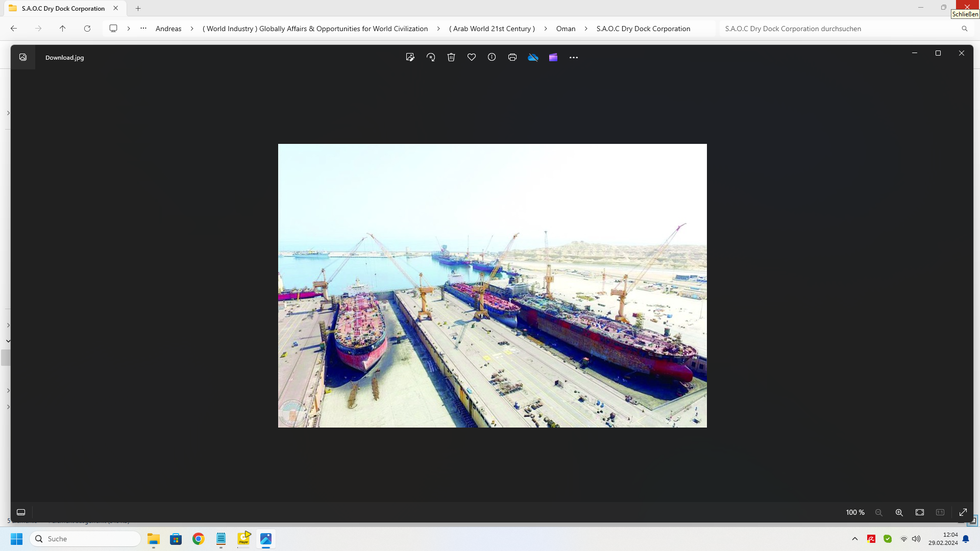This screenshot has height=551, width=980.
Task: Open the three-dot See more menu
Action: (574, 57)
